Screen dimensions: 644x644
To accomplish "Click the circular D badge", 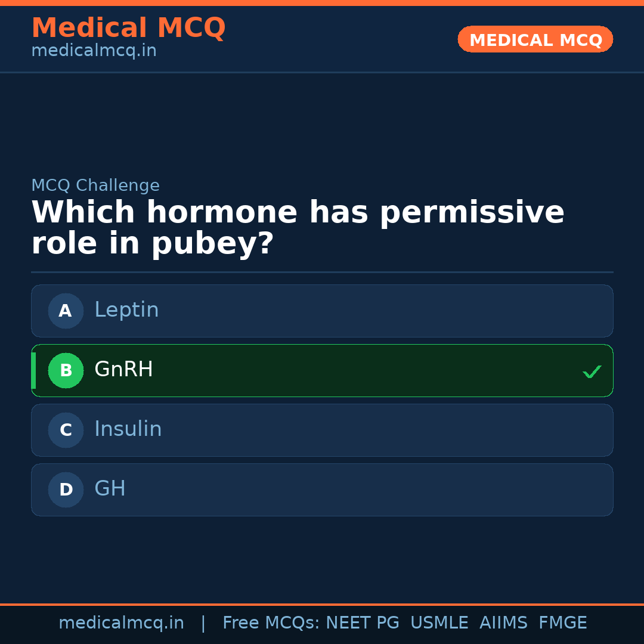I will pyautogui.click(x=66, y=490).
